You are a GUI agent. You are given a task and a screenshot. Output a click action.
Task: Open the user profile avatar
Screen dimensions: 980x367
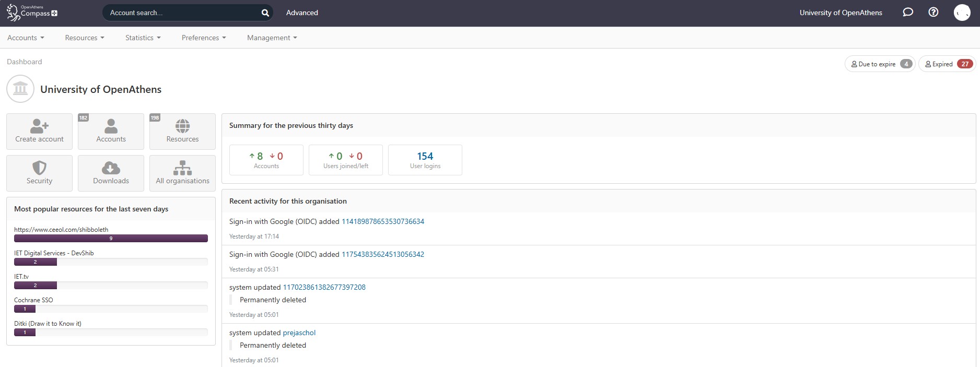962,13
